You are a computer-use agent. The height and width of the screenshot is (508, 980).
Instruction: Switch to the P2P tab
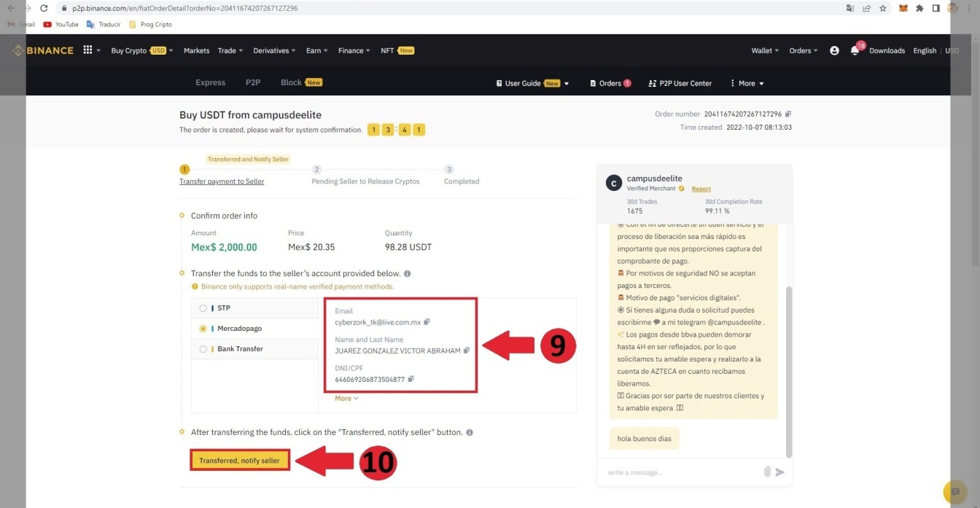click(x=253, y=83)
